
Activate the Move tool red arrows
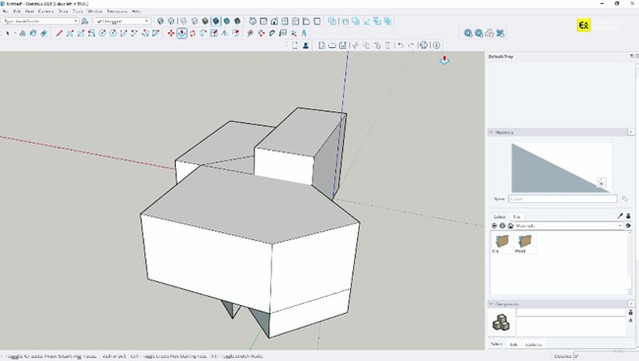tap(171, 33)
